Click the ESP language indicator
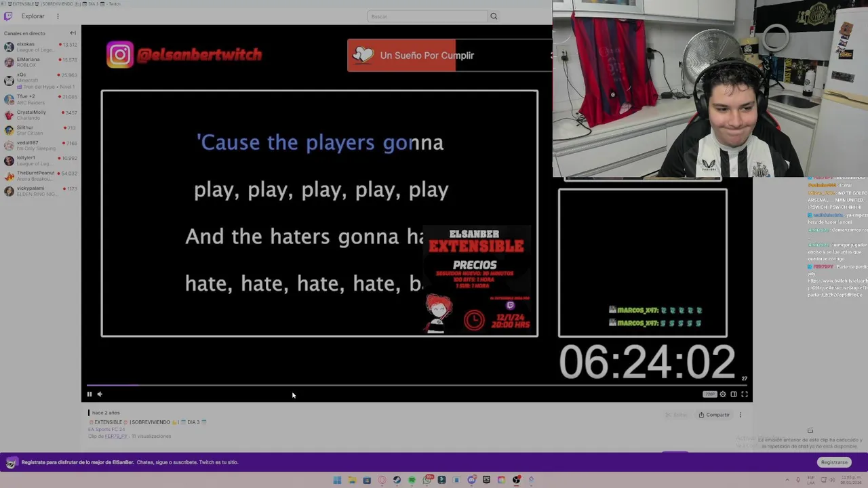Viewport: 868px width, 488px height. (x=812, y=480)
